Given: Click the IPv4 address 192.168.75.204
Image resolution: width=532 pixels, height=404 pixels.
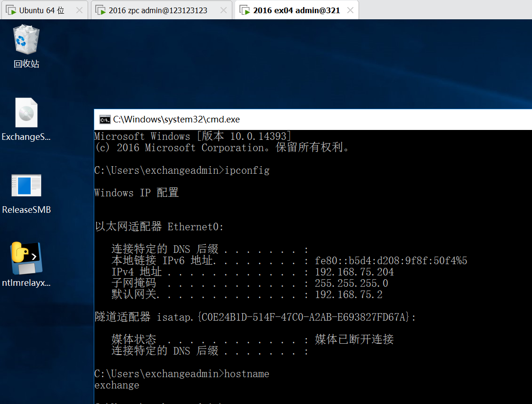Looking at the screenshot, I should (x=354, y=272).
